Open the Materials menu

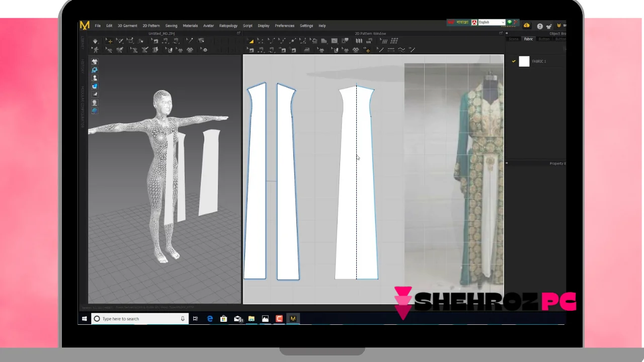pyautogui.click(x=190, y=26)
